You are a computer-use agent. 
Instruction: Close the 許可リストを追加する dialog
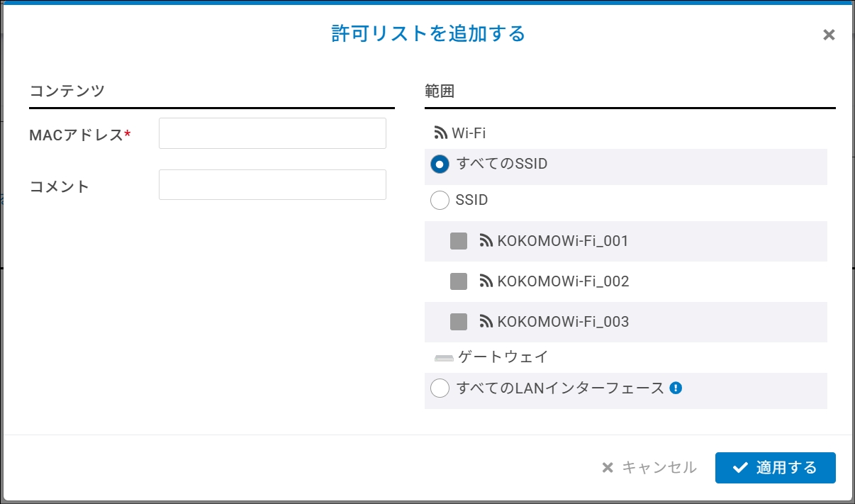(x=829, y=35)
